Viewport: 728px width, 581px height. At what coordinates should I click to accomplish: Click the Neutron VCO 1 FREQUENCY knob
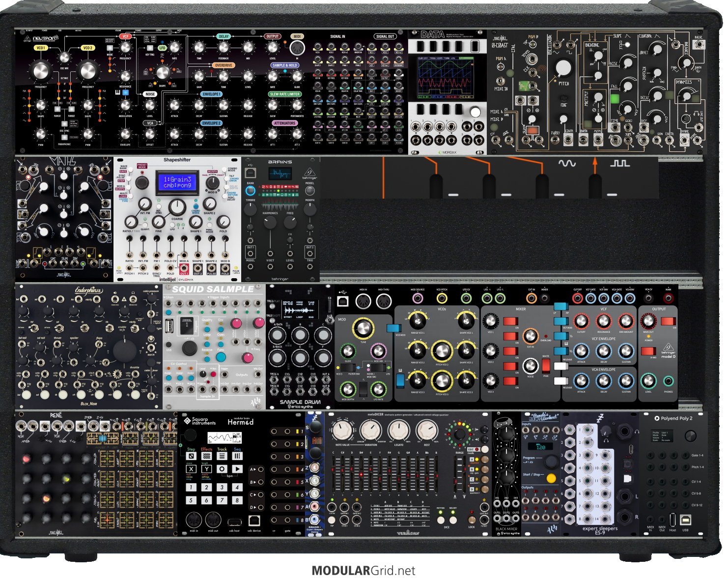tap(40, 72)
